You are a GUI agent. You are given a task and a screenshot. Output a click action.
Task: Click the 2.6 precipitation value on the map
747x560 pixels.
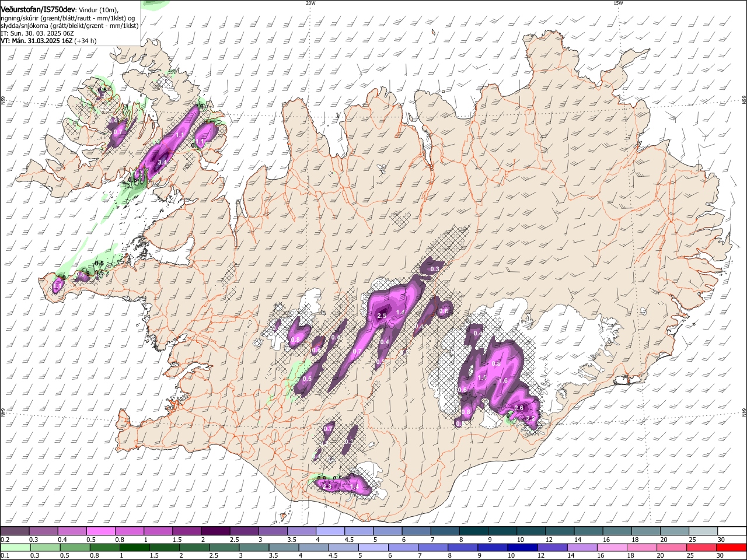[x=518, y=408]
